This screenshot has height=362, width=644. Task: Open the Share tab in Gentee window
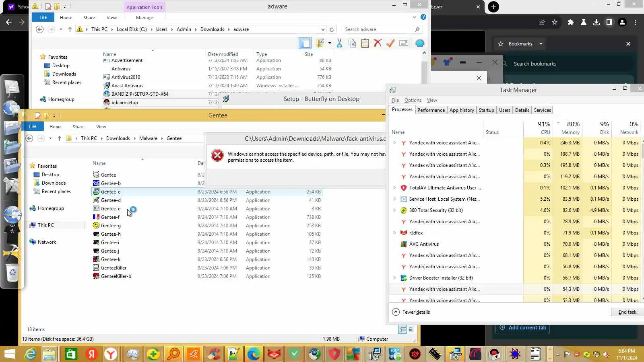tap(78, 127)
